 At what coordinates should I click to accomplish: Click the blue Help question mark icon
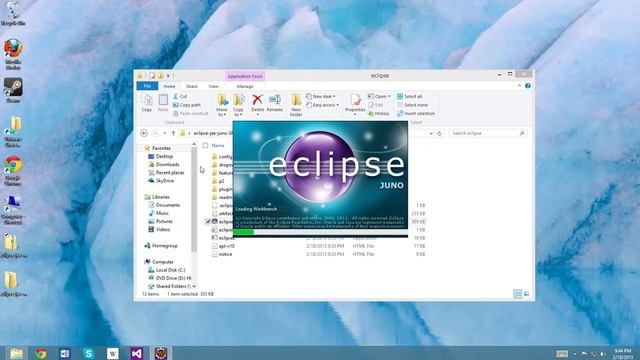tap(528, 86)
